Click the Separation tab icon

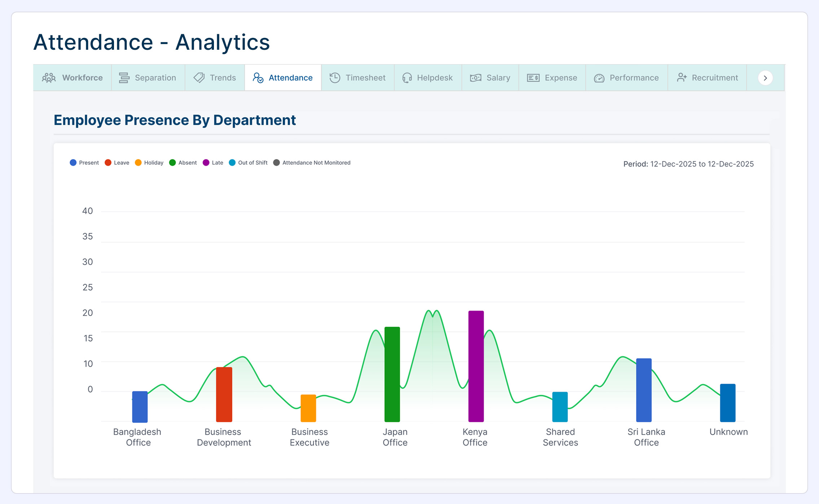pos(124,78)
